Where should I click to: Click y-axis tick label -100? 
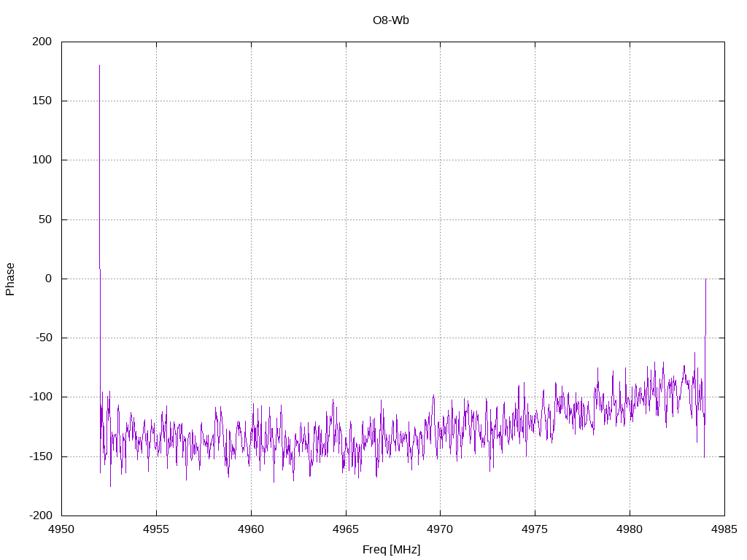41,397
